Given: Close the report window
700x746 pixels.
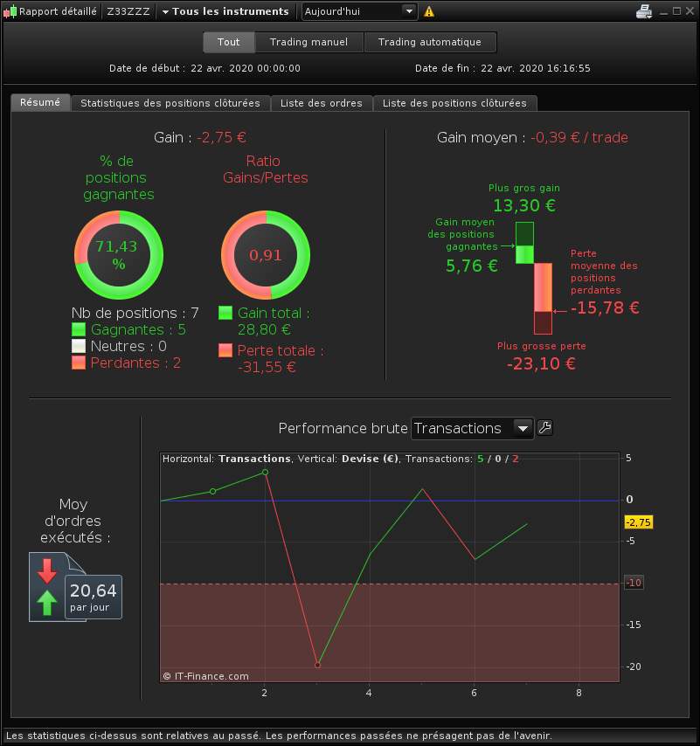Looking at the screenshot, I should click(x=690, y=11).
